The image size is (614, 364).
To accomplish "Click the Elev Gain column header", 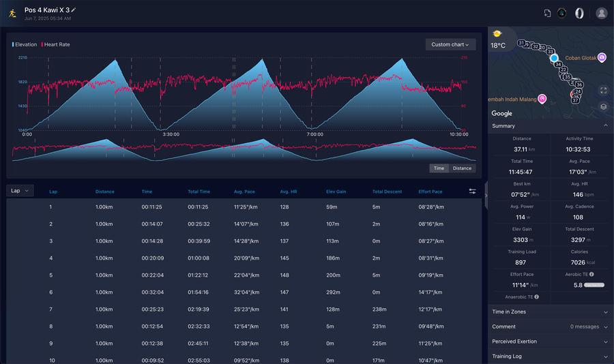I will click(x=336, y=192).
